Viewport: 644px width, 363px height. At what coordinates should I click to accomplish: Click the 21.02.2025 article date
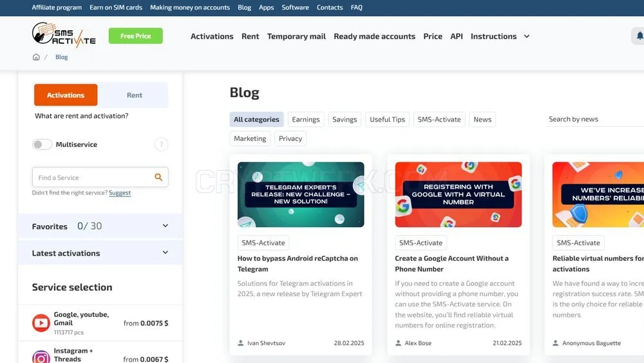[507, 343]
